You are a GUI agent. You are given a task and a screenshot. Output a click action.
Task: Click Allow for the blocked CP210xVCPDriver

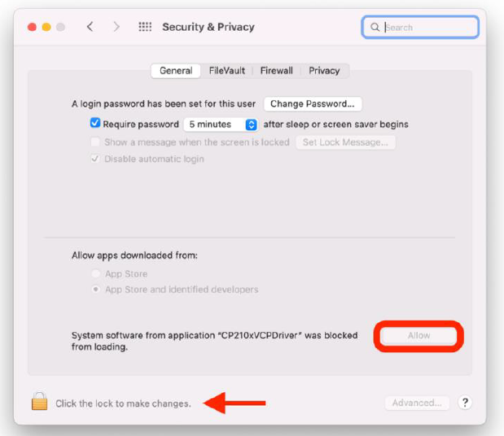(x=419, y=335)
